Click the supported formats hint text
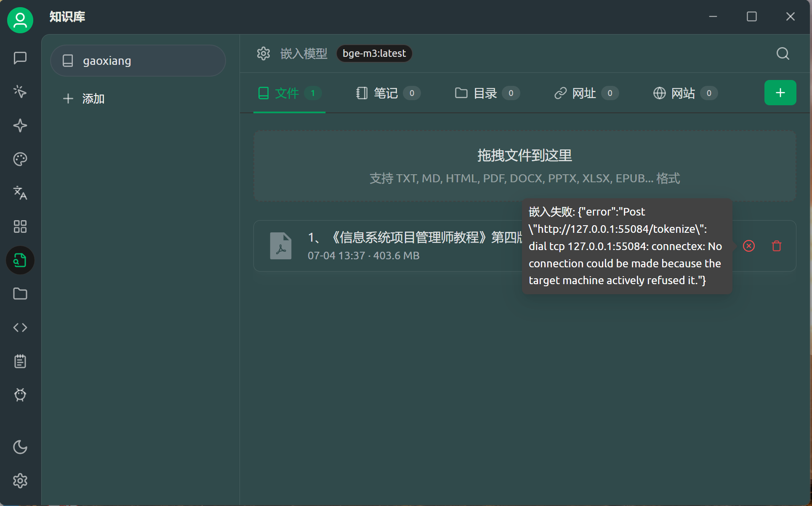This screenshot has width=812, height=506. (524, 178)
